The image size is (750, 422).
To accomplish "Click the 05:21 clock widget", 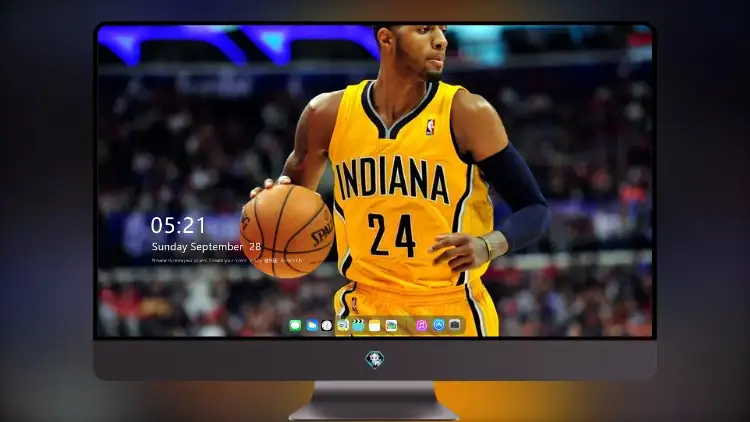I will pos(178,225).
